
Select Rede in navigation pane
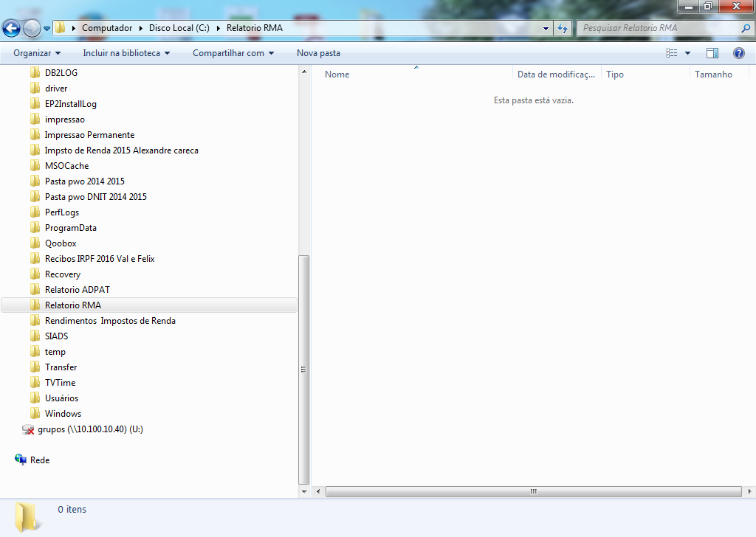coord(40,460)
